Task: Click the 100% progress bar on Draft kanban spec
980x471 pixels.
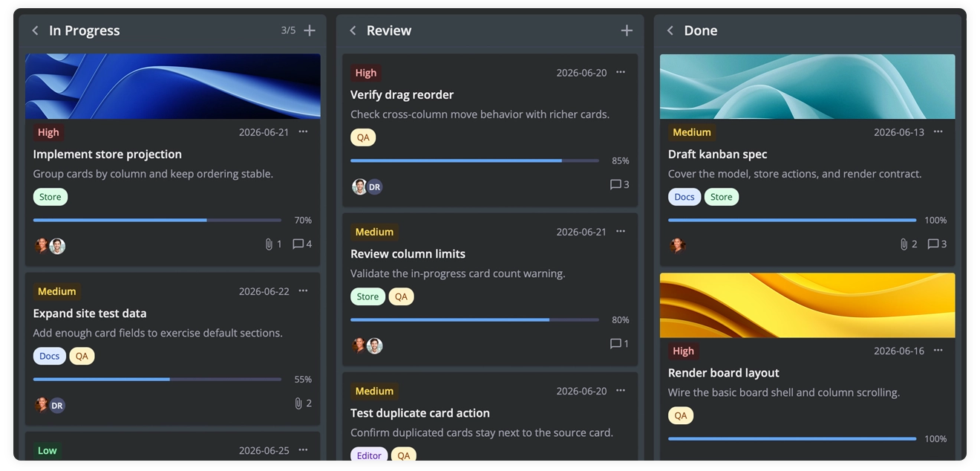Action: pos(792,220)
